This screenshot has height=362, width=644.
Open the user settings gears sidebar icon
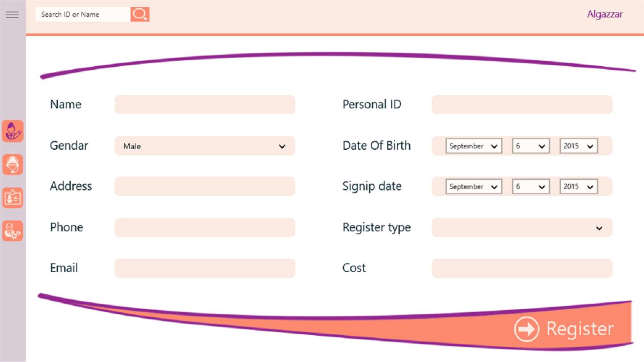point(13,231)
